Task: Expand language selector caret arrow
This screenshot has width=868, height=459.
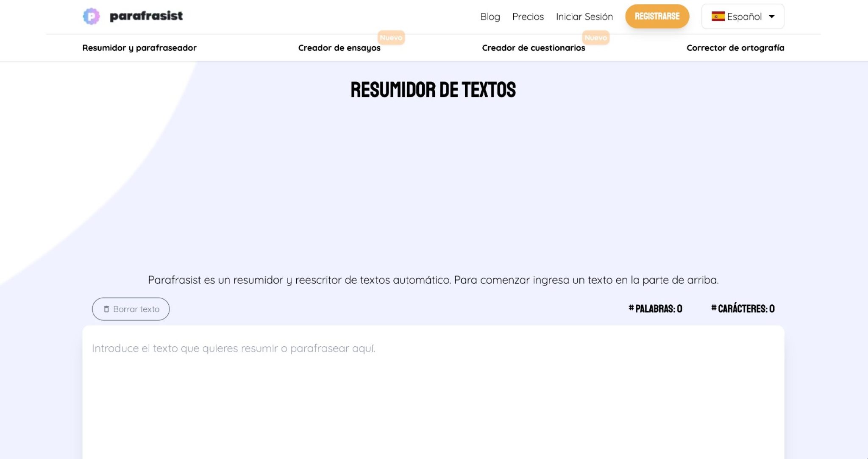Action: tap(771, 17)
